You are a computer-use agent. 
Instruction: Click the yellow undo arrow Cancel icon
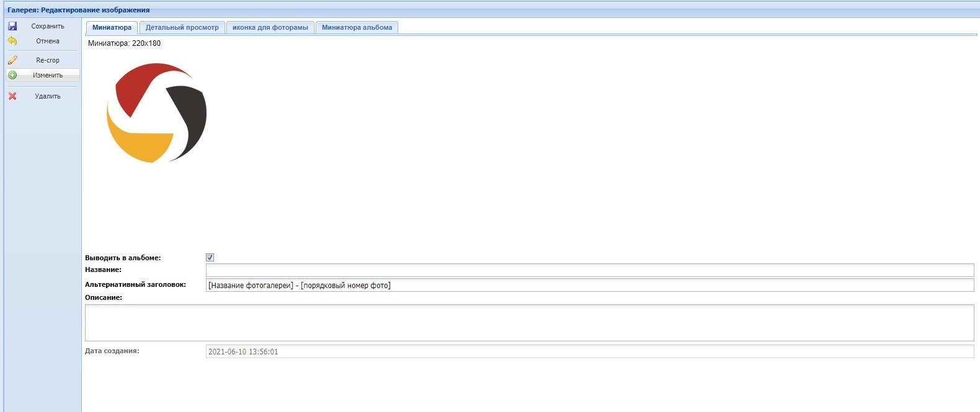pos(12,41)
